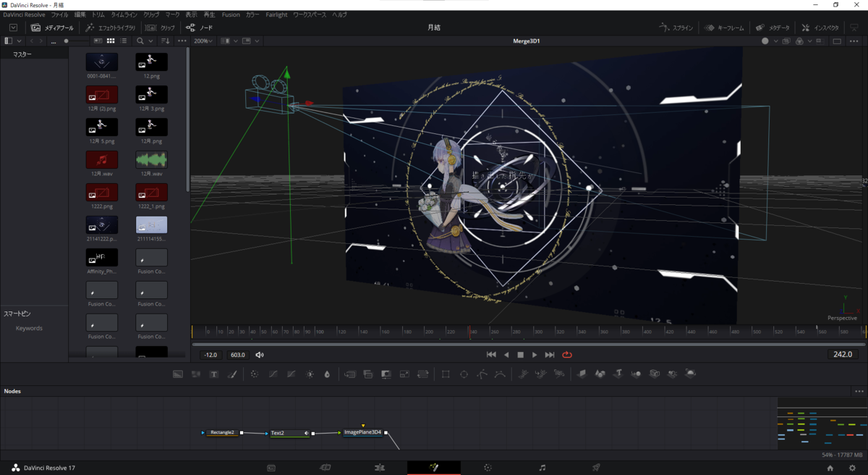Add a Channel Booleans node
This screenshot has width=868, height=475.
[368, 374]
